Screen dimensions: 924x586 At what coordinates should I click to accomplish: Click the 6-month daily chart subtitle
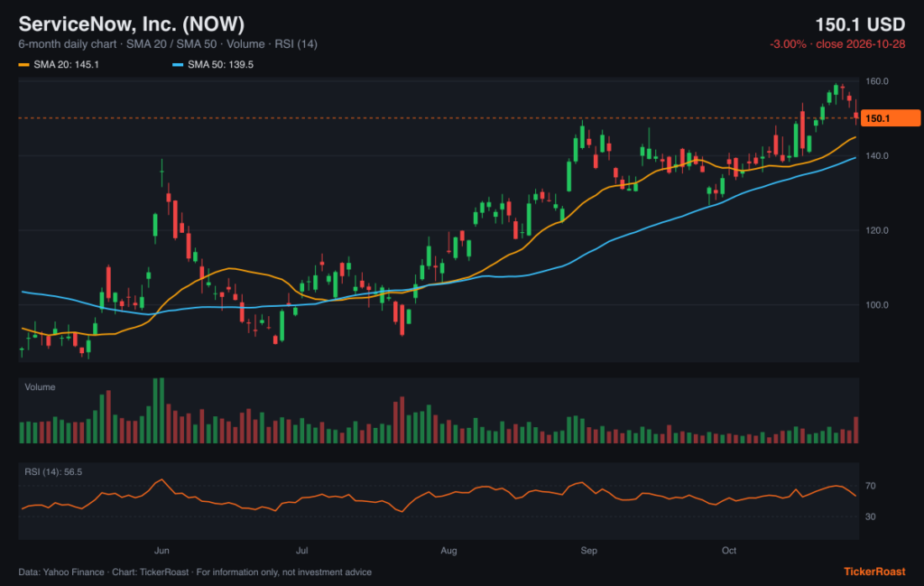[x=168, y=44]
